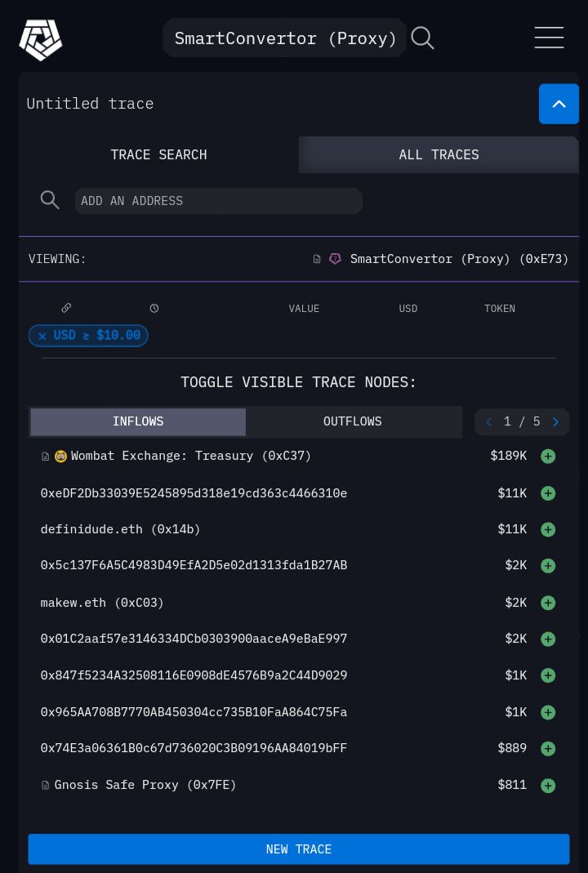This screenshot has height=873, width=588.
Task: Click the New Trace button
Action: pyautogui.click(x=298, y=849)
